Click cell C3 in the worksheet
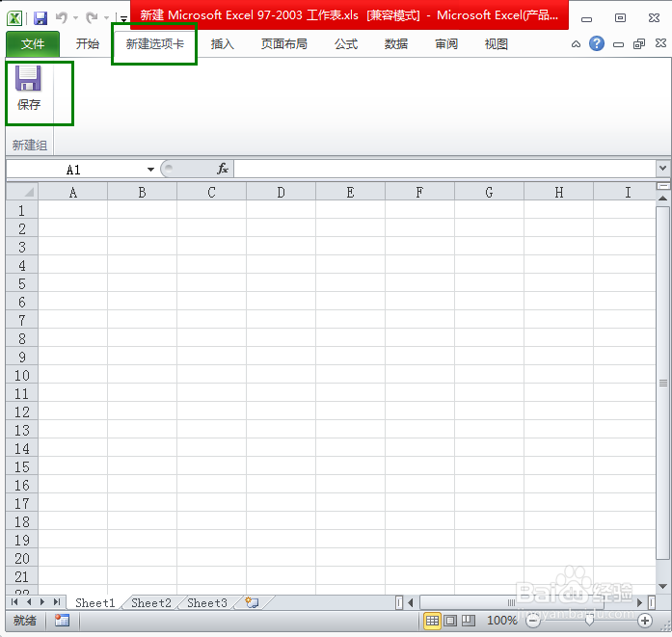This screenshot has height=637, width=672. tap(212, 247)
